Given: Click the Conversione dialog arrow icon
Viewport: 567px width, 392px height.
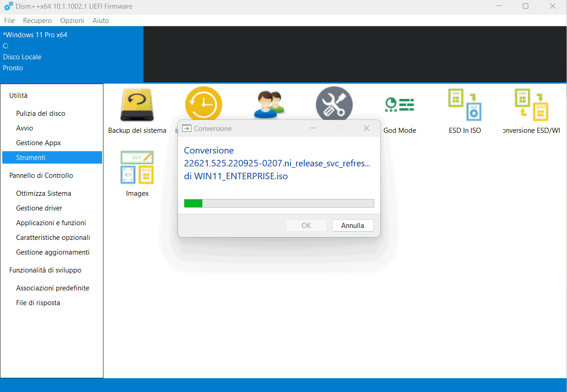Looking at the screenshot, I should pos(187,128).
